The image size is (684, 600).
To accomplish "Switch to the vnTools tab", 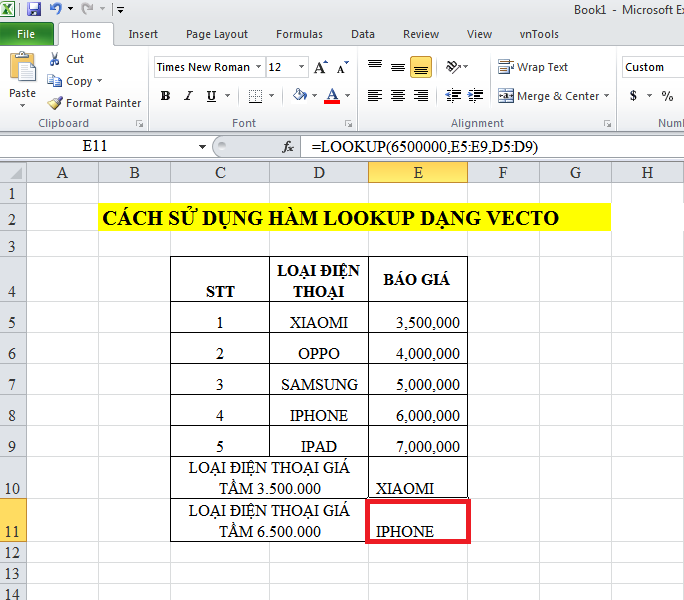I will coord(539,34).
